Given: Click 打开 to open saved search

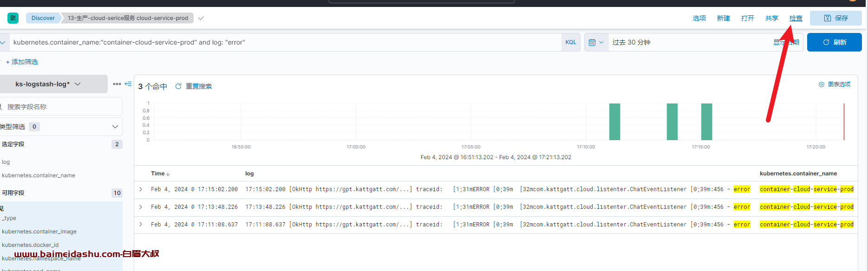Looking at the screenshot, I should click(747, 18).
